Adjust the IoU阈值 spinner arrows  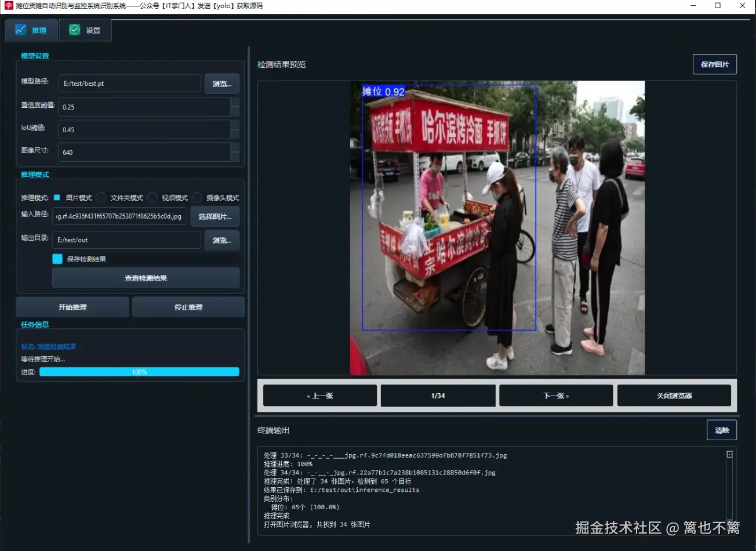(235, 129)
